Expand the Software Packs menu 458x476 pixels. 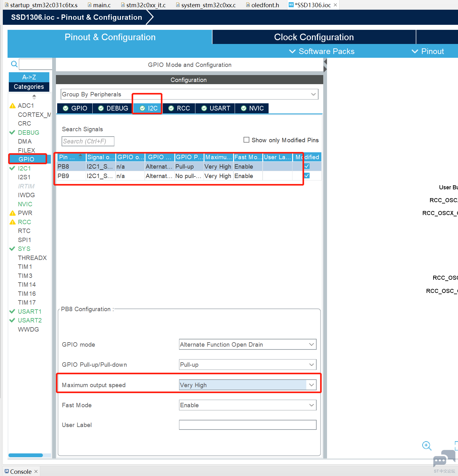coord(322,51)
